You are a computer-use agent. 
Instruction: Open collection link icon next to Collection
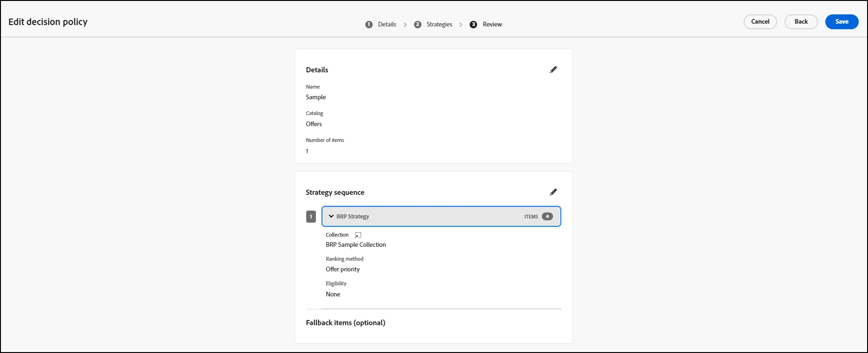click(358, 235)
